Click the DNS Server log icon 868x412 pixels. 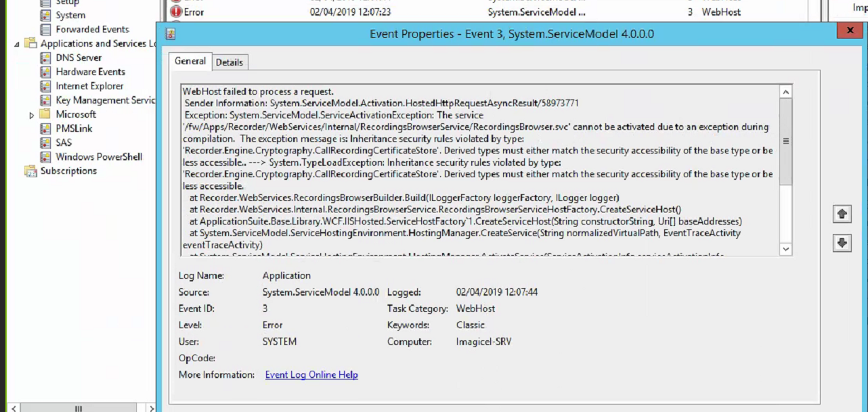[45, 58]
